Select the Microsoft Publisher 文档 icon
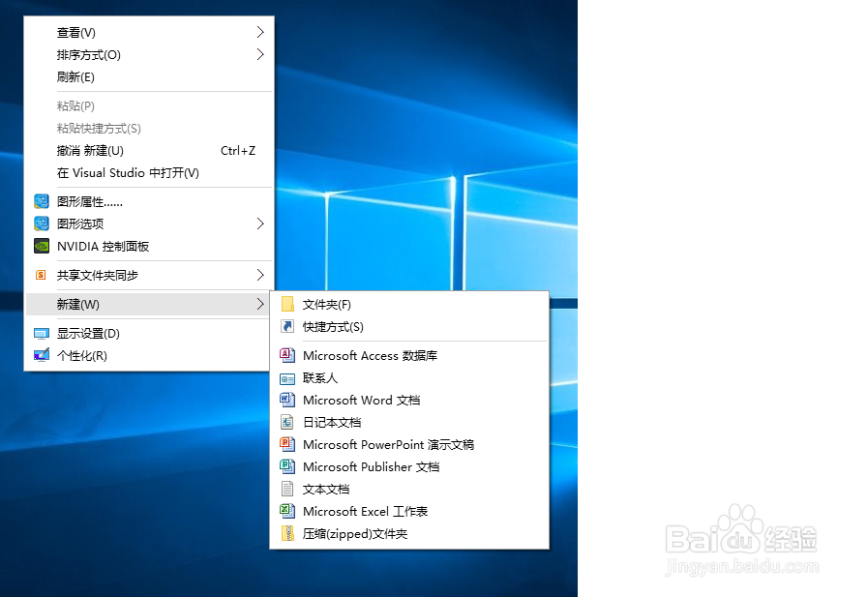 [287, 466]
